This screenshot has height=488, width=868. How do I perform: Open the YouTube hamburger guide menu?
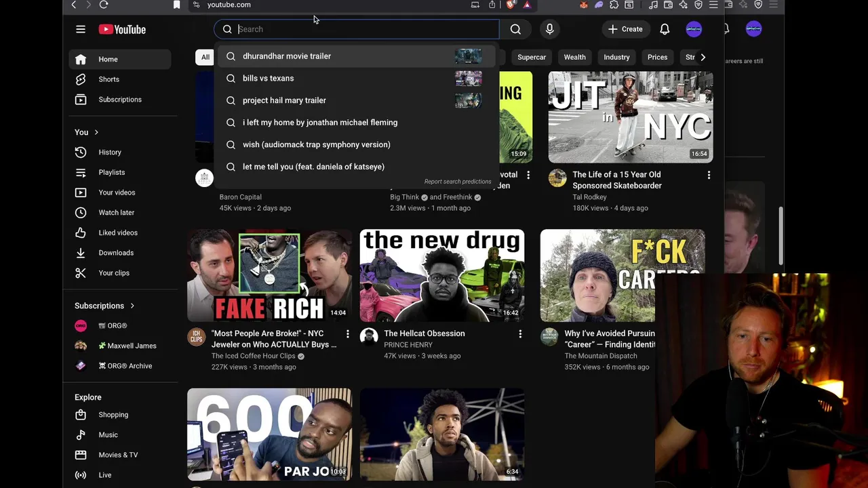click(81, 29)
